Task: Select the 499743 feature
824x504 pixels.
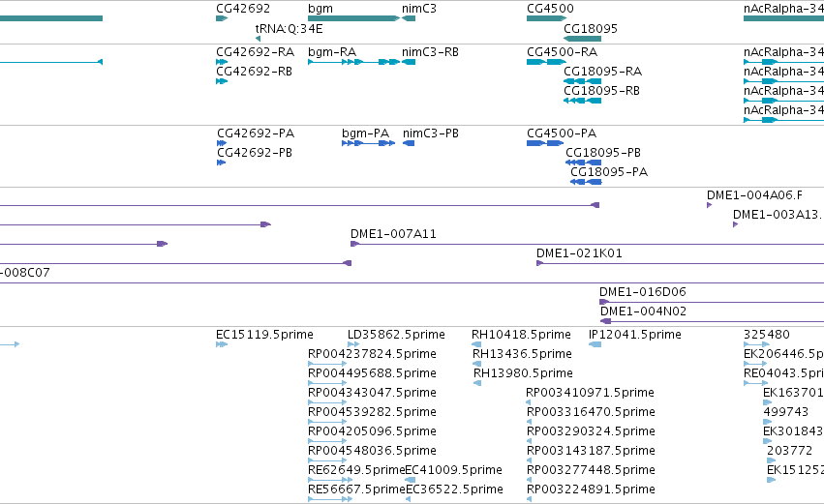Action: (767, 422)
